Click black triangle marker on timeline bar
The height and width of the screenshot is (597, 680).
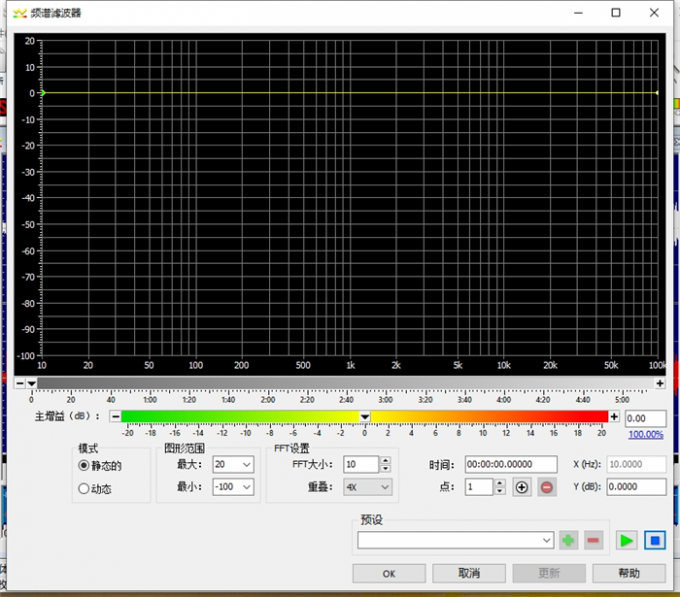point(32,384)
